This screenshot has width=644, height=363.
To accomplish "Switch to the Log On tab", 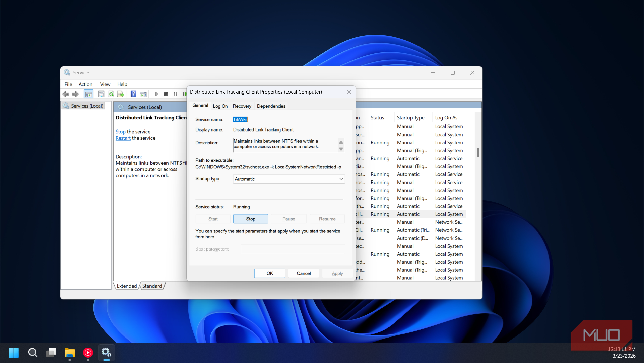I will point(220,106).
